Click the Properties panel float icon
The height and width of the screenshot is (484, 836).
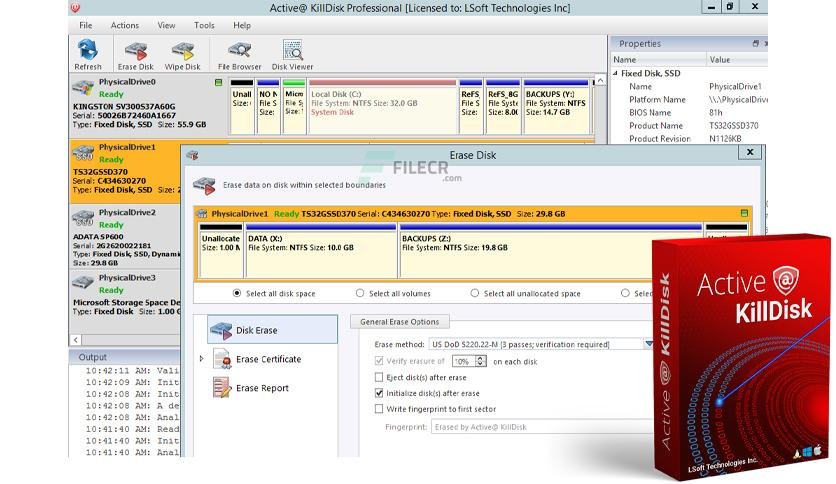tap(755, 43)
